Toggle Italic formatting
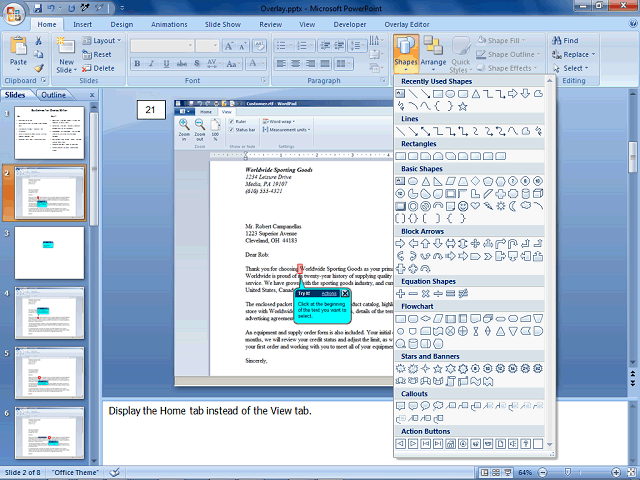Viewport: 640px width, 480px height. click(x=151, y=64)
